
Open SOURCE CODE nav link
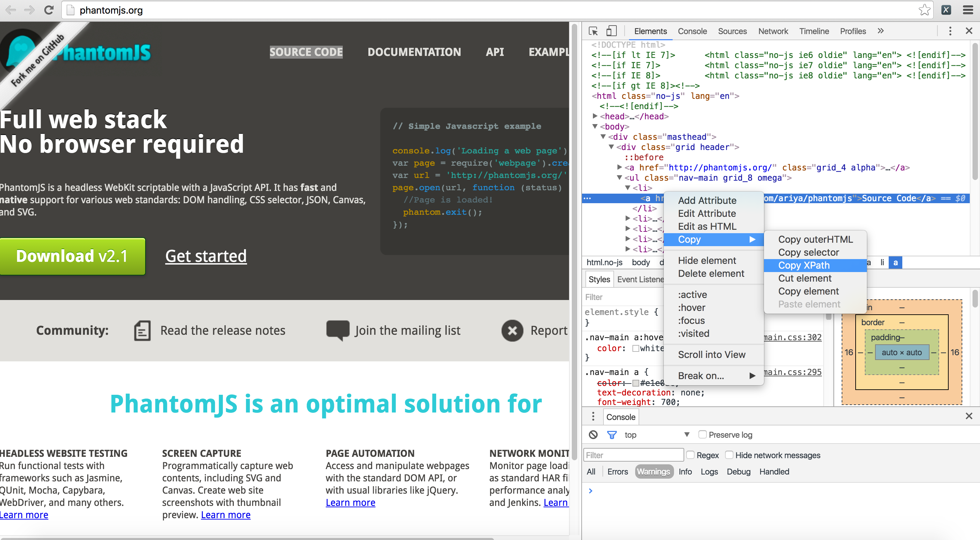[x=306, y=52]
